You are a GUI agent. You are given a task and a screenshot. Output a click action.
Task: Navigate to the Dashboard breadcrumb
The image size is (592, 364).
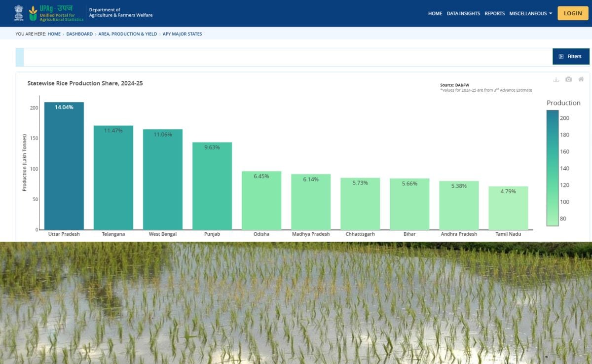coord(79,34)
